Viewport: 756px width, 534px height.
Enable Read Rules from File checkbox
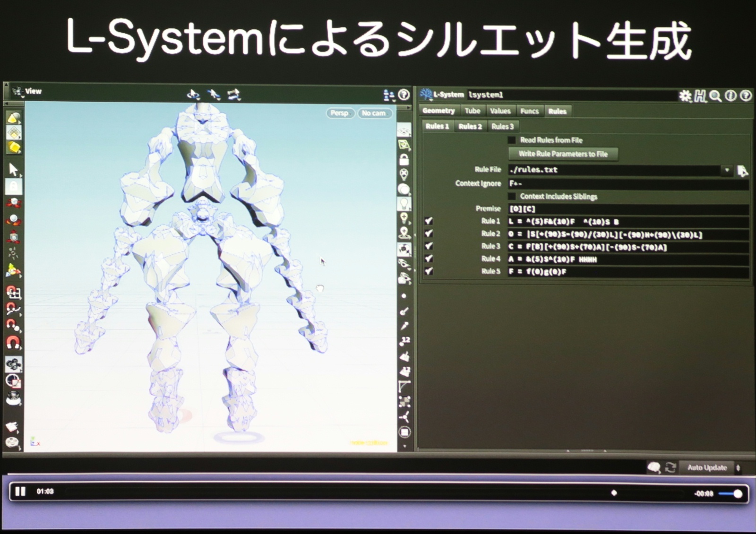pyautogui.click(x=512, y=140)
